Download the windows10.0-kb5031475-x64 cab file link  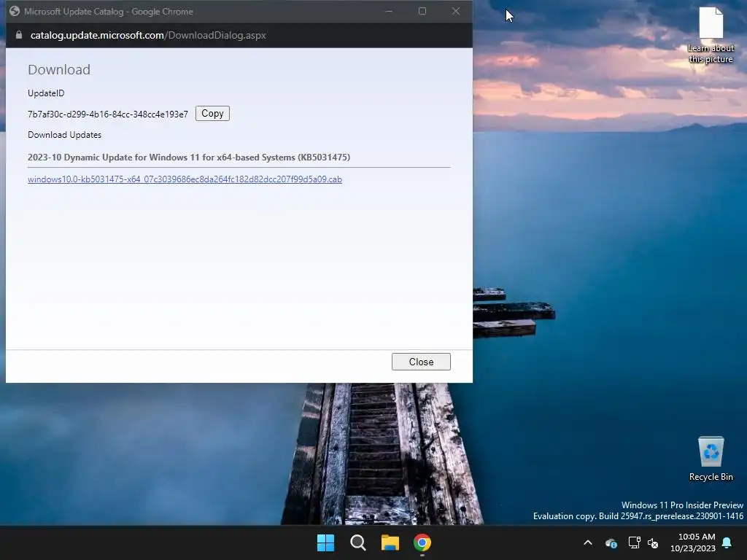pyautogui.click(x=185, y=179)
